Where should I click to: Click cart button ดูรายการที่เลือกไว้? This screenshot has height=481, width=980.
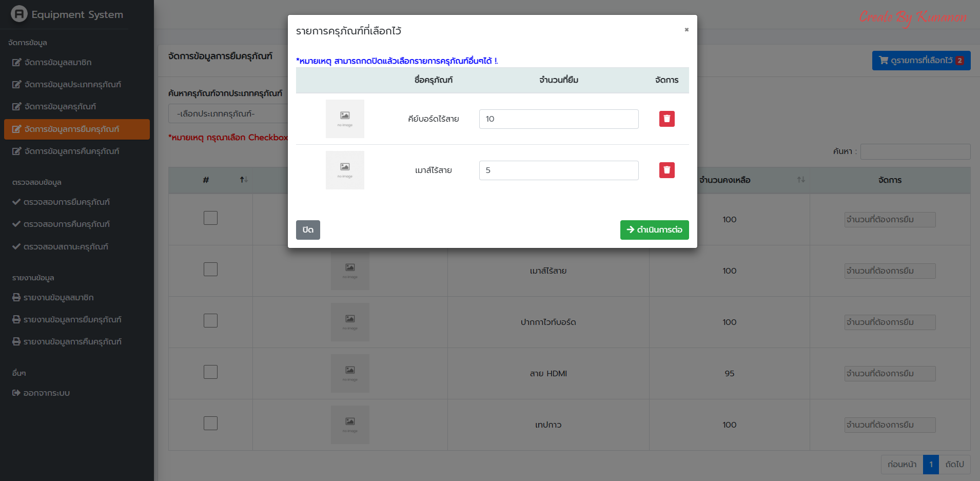pyautogui.click(x=920, y=61)
